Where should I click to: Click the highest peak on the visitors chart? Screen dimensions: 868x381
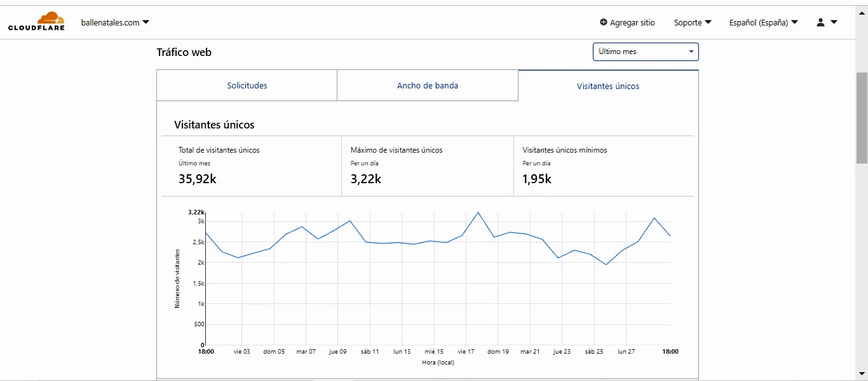[x=478, y=212]
